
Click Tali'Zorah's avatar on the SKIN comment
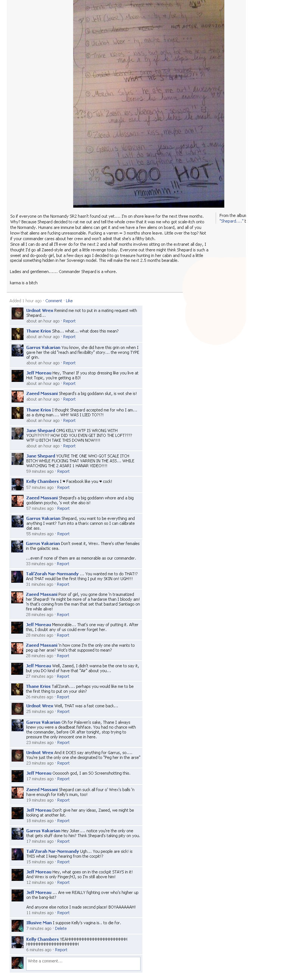click(18, 577)
